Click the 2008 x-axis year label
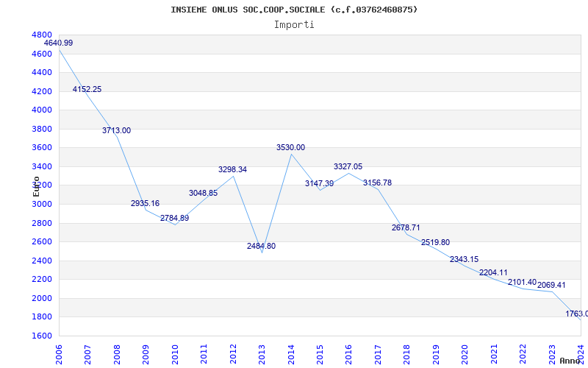This screenshot has height=368, width=588. pos(117,355)
